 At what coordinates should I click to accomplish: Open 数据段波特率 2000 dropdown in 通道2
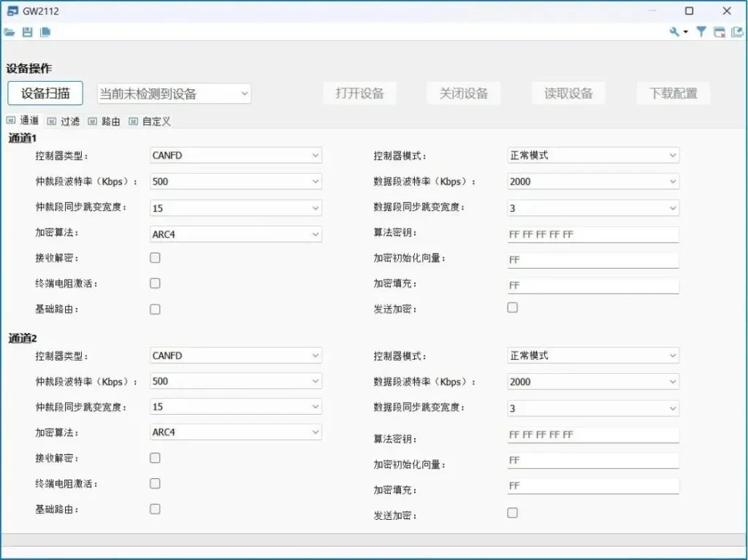tap(592, 382)
